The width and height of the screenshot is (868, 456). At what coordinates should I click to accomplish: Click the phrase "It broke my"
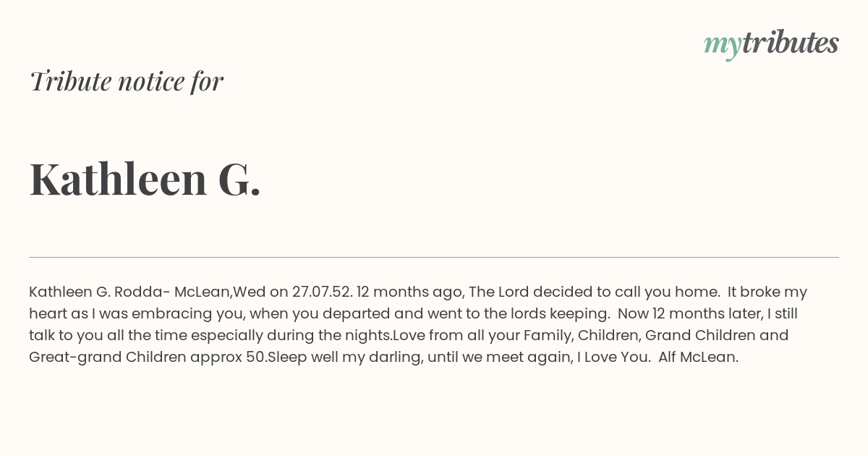pyautogui.click(x=767, y=292)
